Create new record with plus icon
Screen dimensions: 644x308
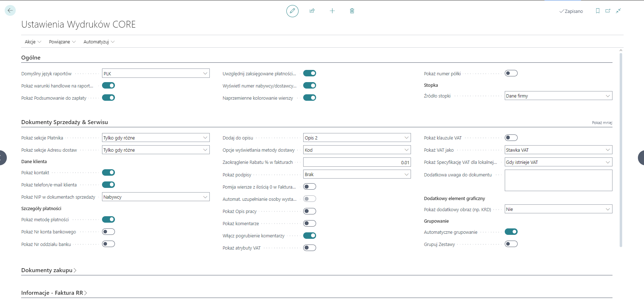tap(332, 11)
